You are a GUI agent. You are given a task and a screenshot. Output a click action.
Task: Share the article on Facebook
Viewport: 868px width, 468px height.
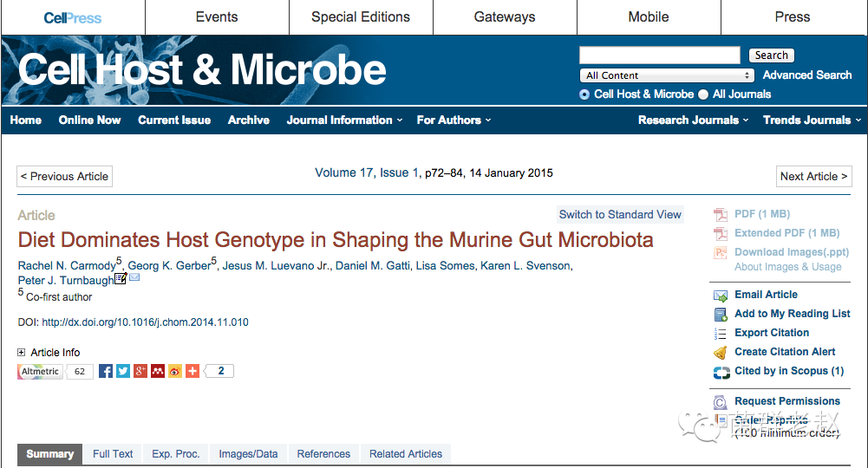coord(106,371)
